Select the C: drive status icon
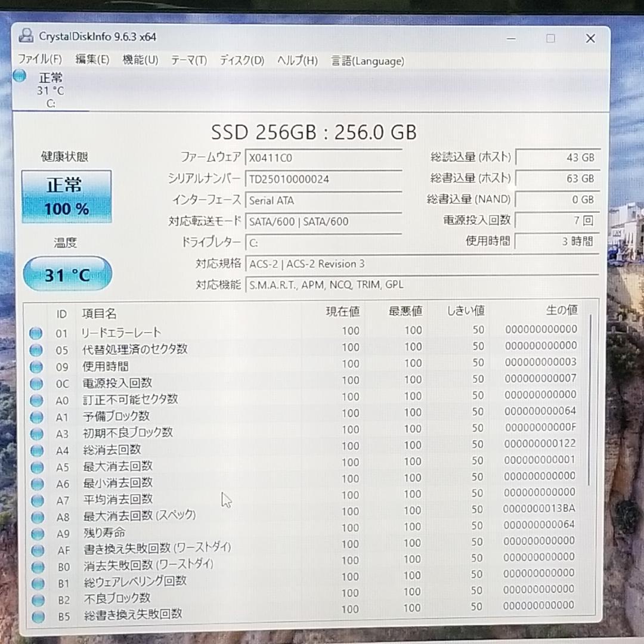This screenshot has height=644, width=644. click(19, 76)
